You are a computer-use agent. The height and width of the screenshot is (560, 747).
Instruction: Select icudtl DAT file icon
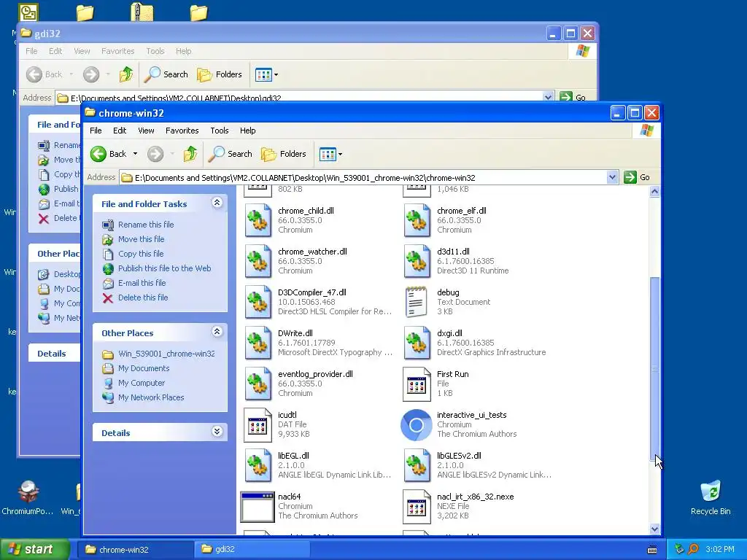[x=258, y=425]
